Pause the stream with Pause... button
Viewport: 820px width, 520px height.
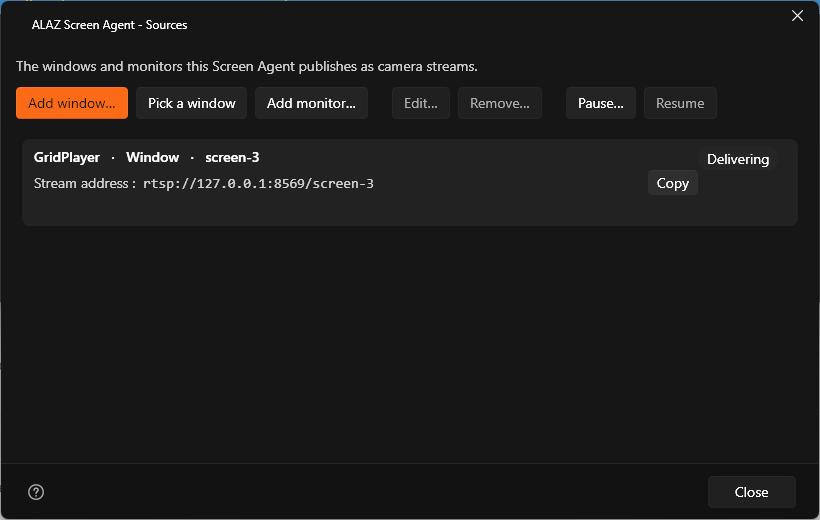click(600, 103)
